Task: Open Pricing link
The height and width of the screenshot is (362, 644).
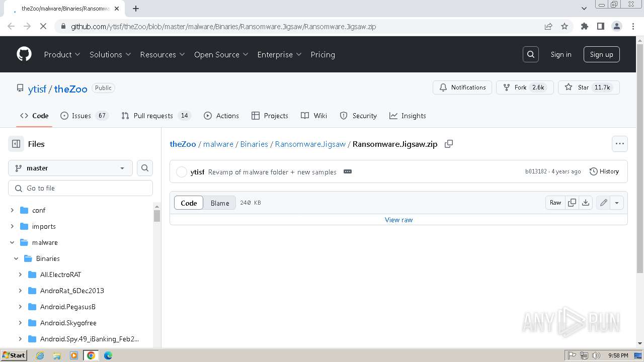Action: coord(323,54)
